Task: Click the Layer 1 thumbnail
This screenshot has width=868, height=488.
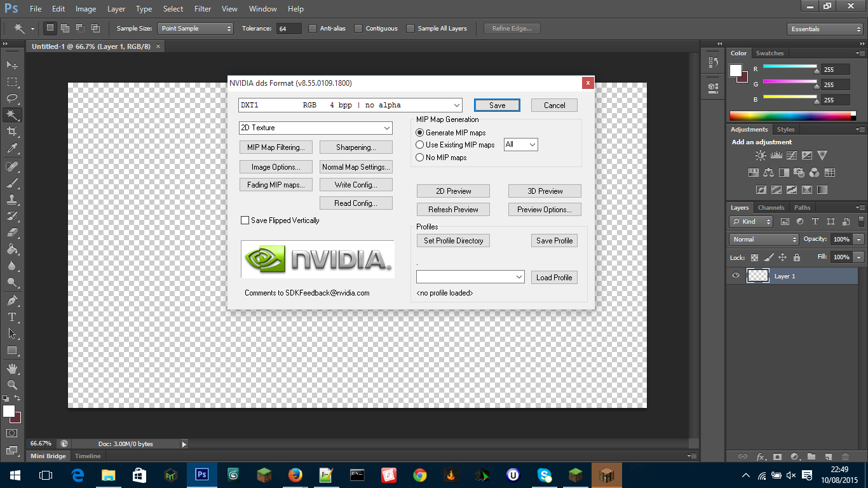Action: click(x=757, y=276)
